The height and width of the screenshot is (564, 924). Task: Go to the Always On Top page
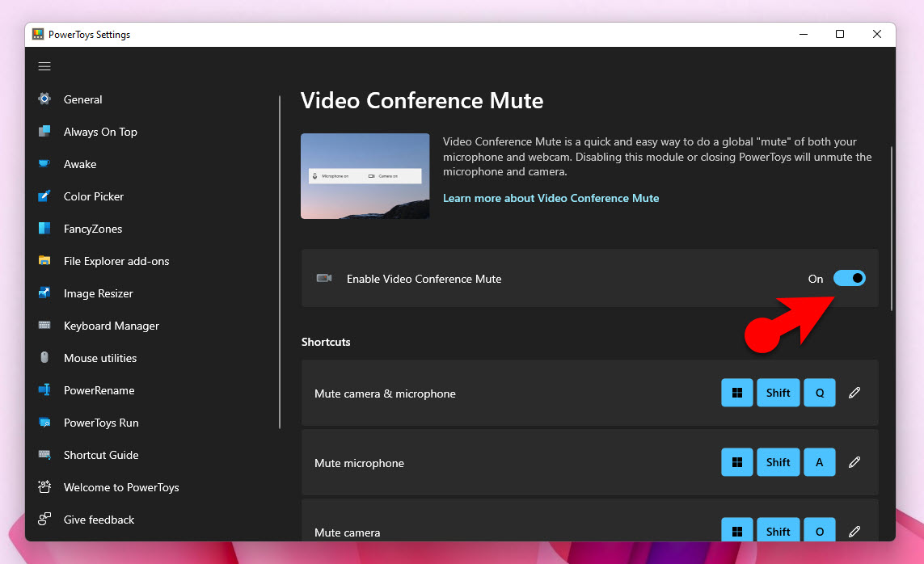pos(100,132)
